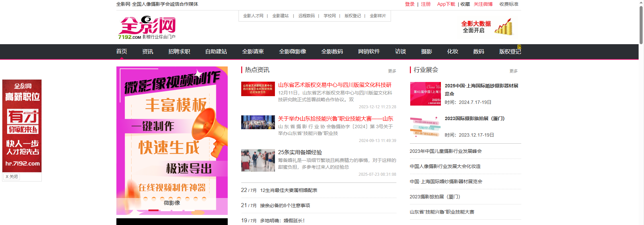Select 资讯 in main navigation
The height and width of the screenshot is (225, 644).
[148, 51]
